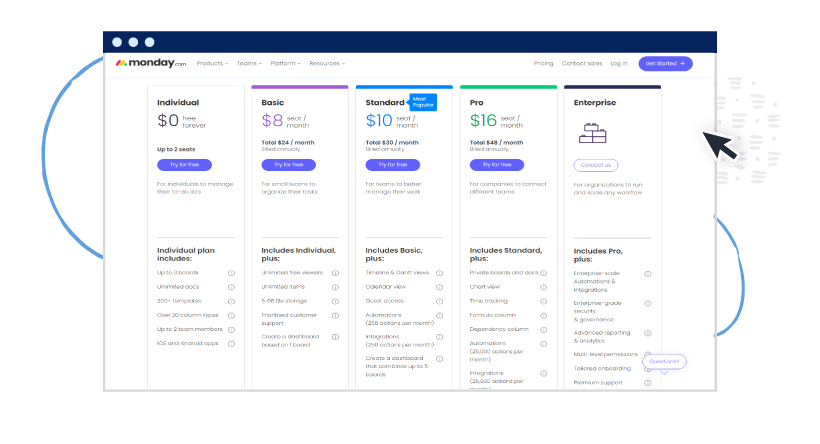Show info for Automations 250 actions

pyautogui.click(x=439, y=315)
